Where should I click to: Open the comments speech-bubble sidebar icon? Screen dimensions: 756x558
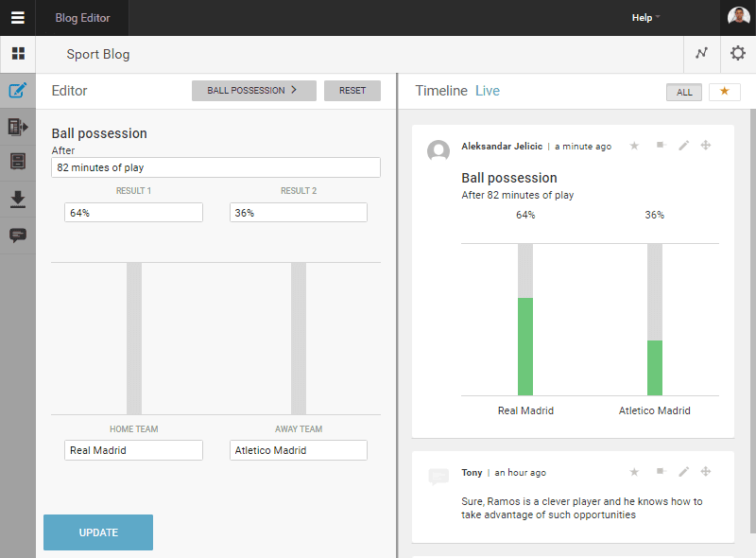click(x=18, y=235)
